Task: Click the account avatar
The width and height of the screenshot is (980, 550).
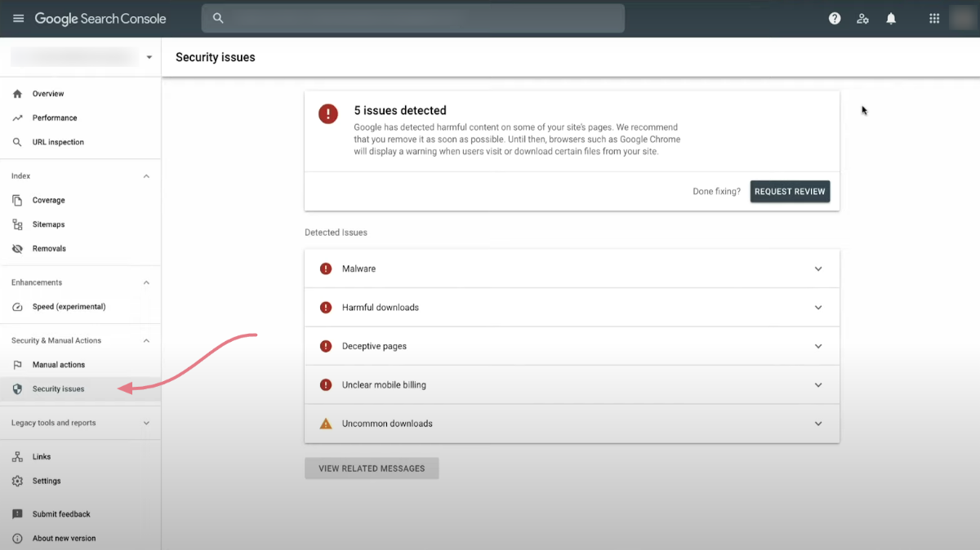Action: pyautogui.click(x=962, y=18)
